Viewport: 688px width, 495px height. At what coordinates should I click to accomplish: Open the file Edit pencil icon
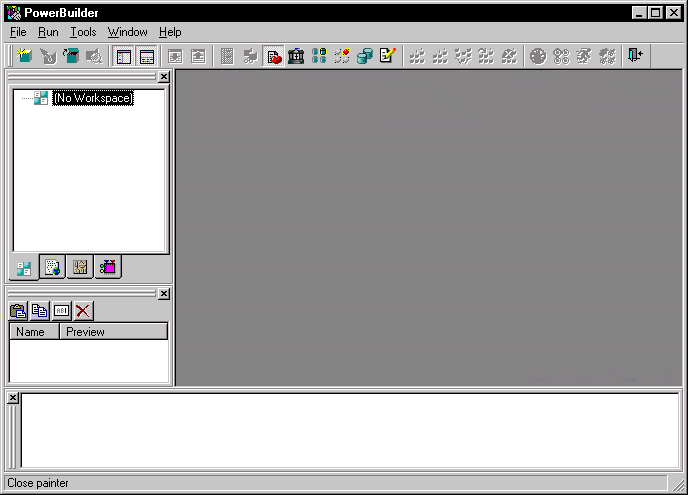(387, 56)
